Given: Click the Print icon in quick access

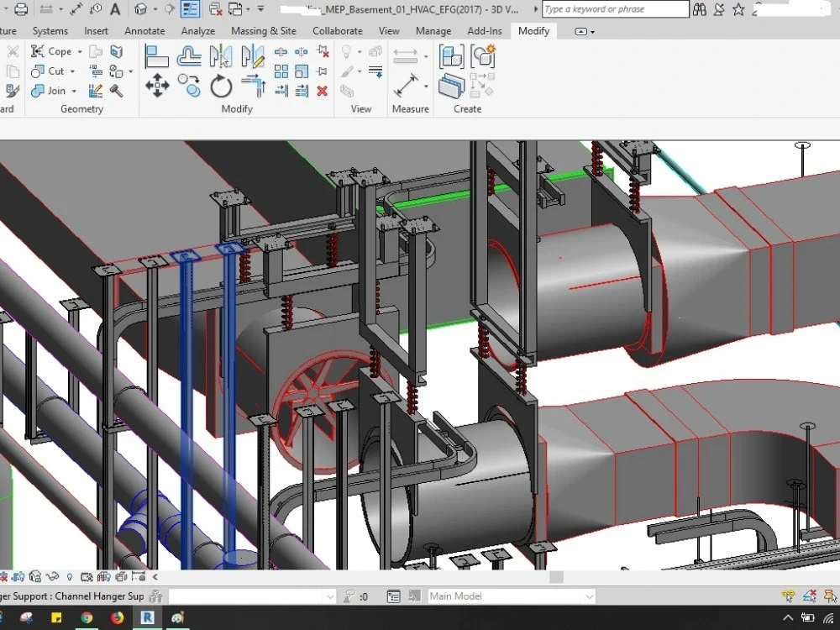Looking at the screenshot, I should pyautogui.click(x=21, y=9).
